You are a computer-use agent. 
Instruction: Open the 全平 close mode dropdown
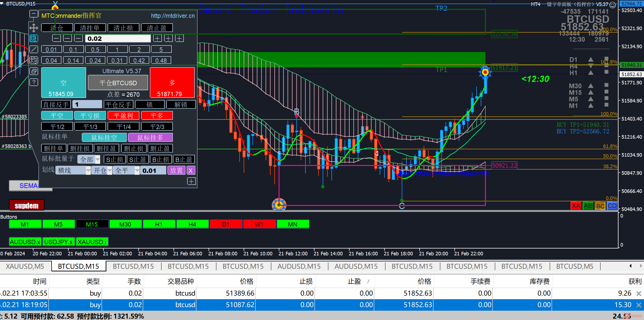pos(137,170)
